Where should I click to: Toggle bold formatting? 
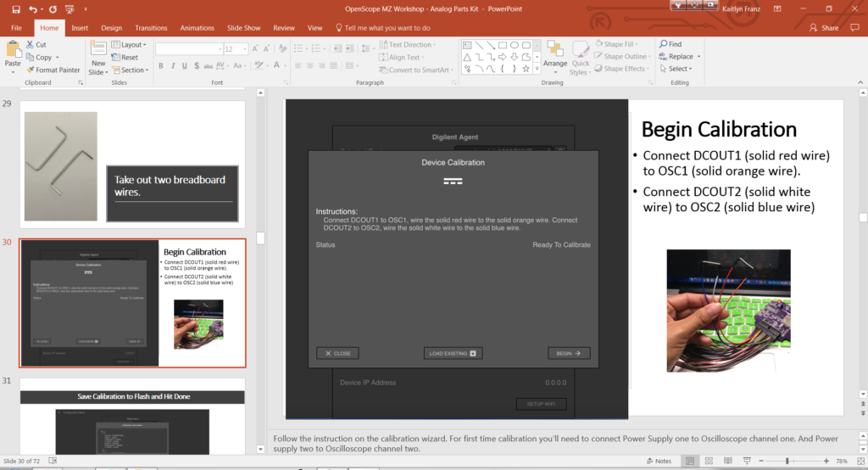[160, 65]
